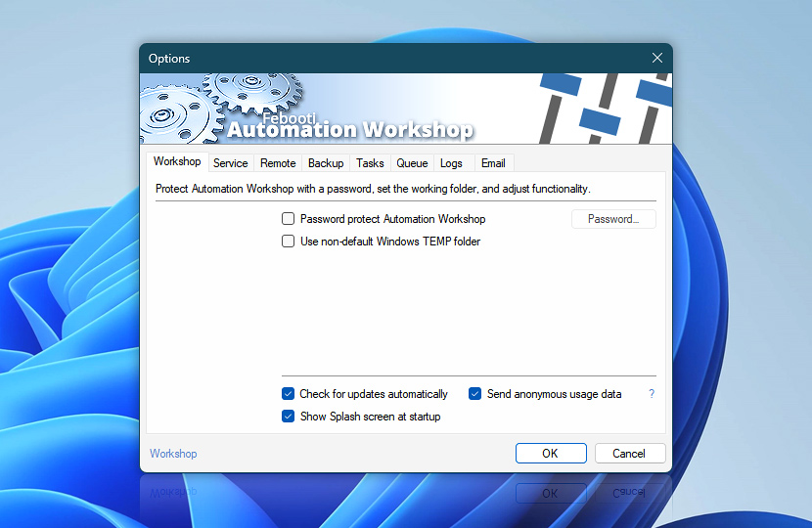Confirm settings with OK button
The height and width of the screenshot is (528, 812).
point(551,454)
